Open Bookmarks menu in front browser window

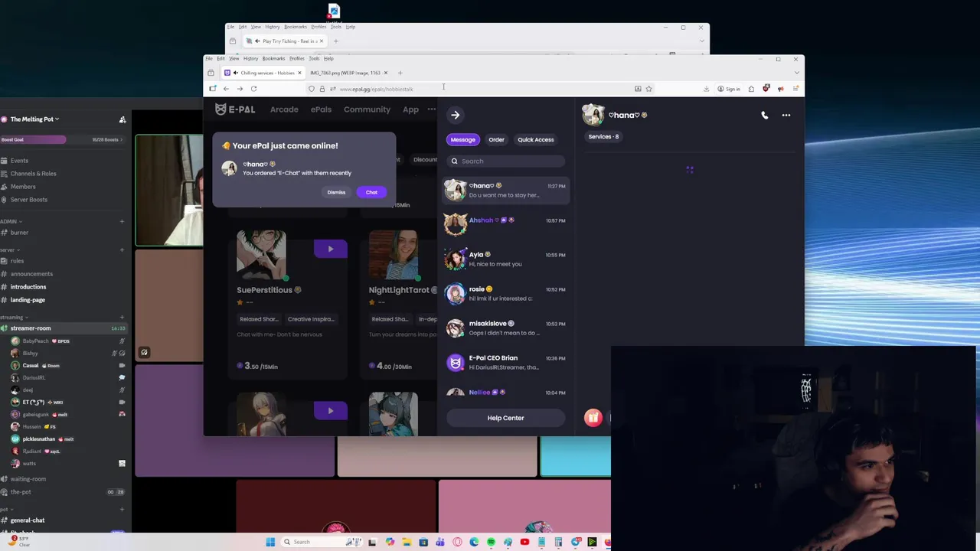(x=273, y=58)
